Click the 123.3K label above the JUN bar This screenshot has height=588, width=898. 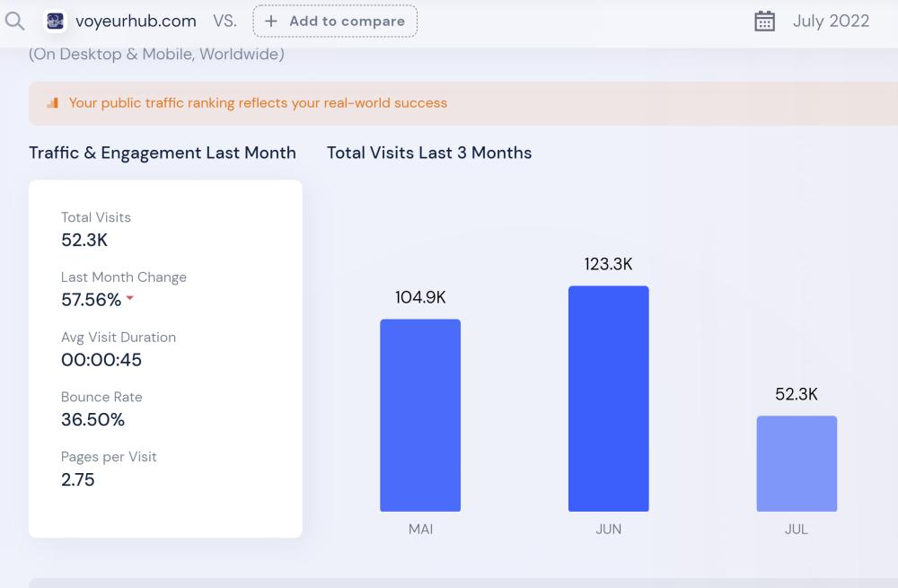608,264
